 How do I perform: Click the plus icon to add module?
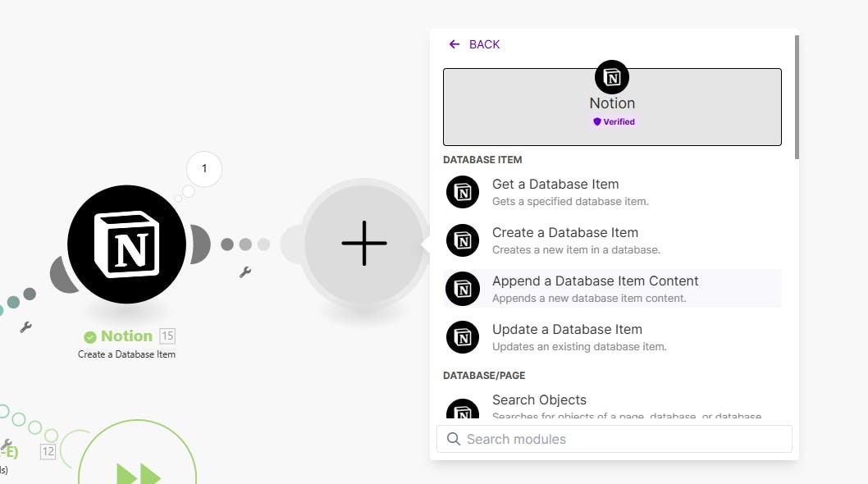(363, 243)
